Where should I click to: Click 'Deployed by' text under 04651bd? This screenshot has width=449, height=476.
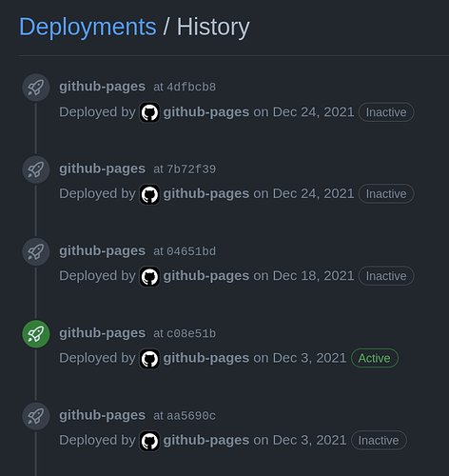[x=97, y=276]
